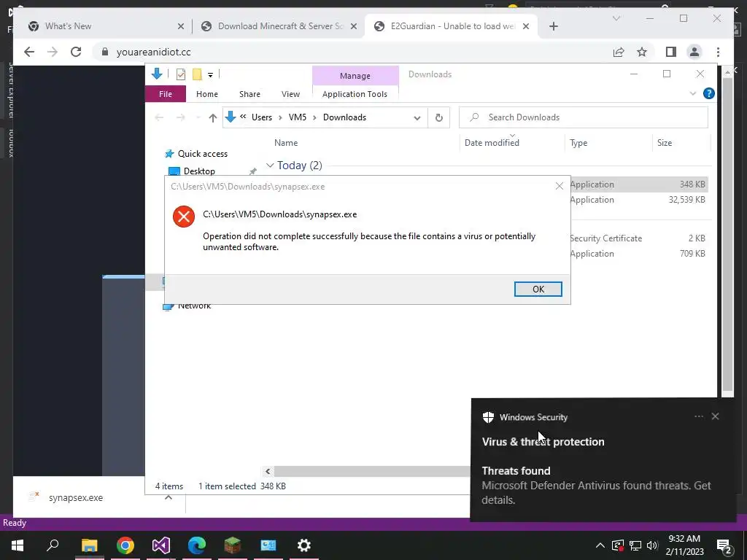Select the 348 KB Application row
Image resolution: width=747 pixels, height=560 pixels.
[x=638, y=184]
